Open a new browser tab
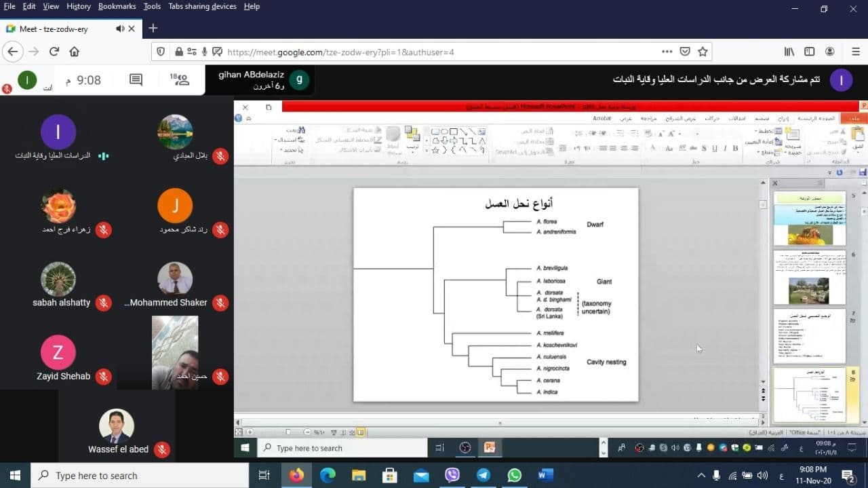This screenshot has width=868, height=488. pos(153,29)
